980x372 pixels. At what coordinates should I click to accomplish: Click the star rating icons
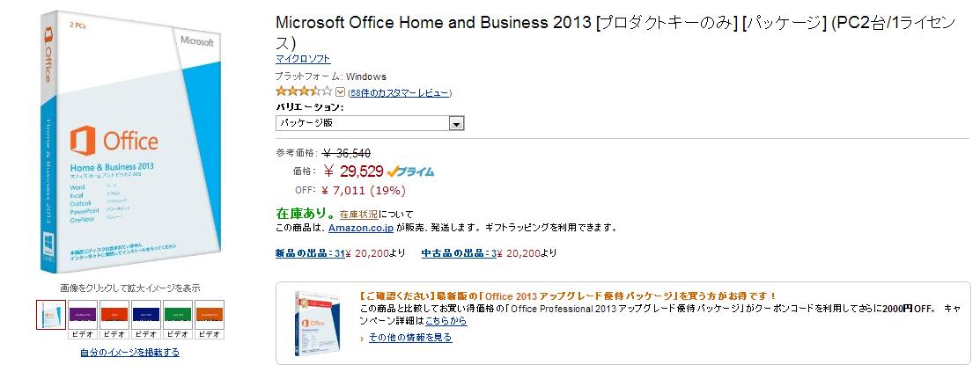click(304, 91)
